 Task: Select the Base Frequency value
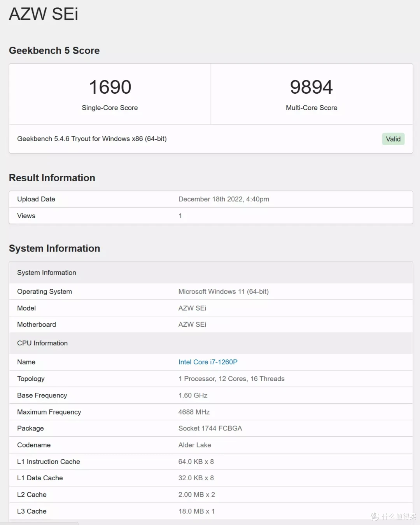(193, 395)
